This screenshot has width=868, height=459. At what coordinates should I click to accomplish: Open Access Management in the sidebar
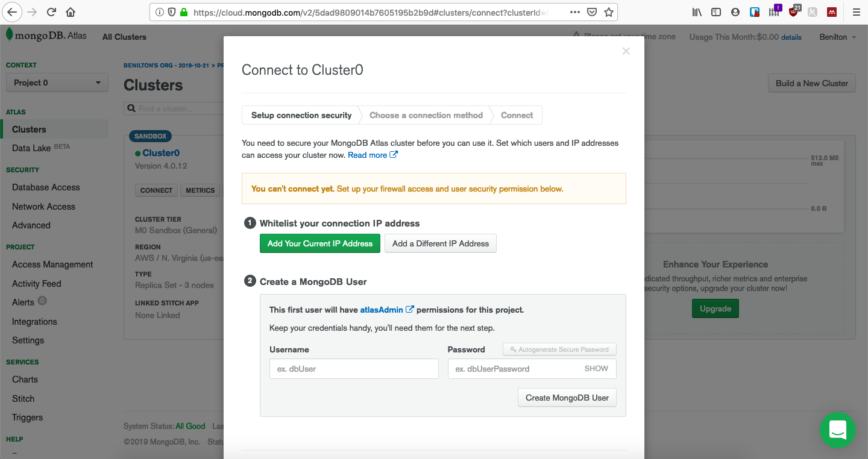point(52,264)
